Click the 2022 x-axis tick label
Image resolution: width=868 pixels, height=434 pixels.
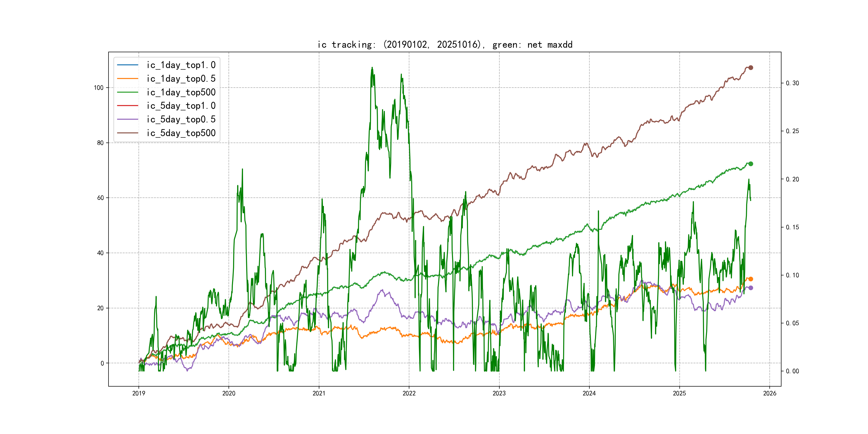409,393
